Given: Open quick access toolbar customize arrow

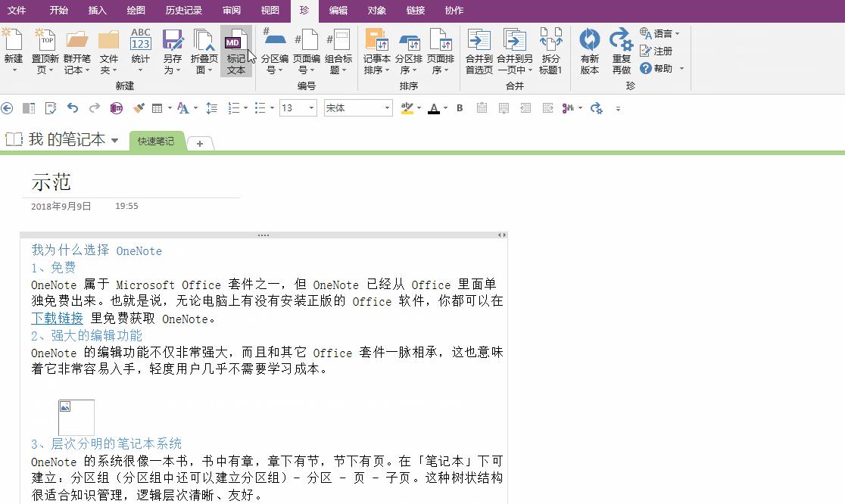Looking at the screenshot, I should [x=618, y=109].
